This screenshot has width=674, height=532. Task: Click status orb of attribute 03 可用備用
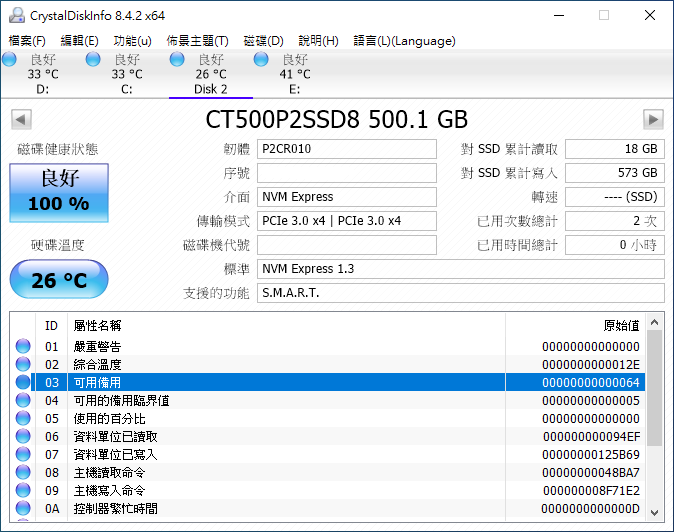click(x=23, y=382)
